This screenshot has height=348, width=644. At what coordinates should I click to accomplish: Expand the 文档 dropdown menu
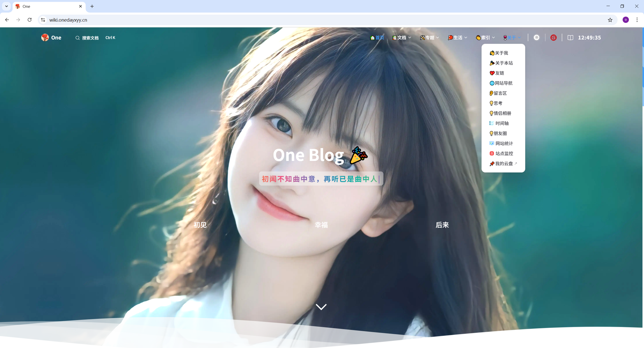[x=402, y=37]
